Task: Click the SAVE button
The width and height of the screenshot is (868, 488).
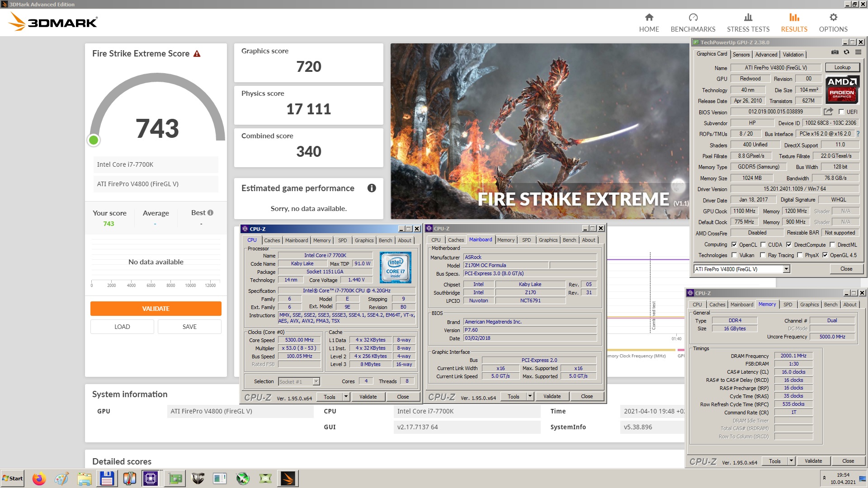Action: pyautogui.click(x=189, y=327)
